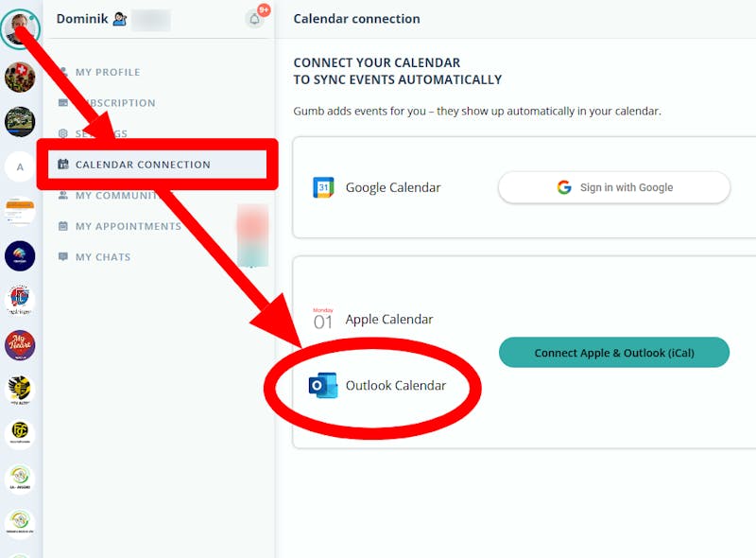Image resolution: width=756 pixels, height=558 pixels.
Task: Go to My Profile menu item
Action: [x=108, y=72]
